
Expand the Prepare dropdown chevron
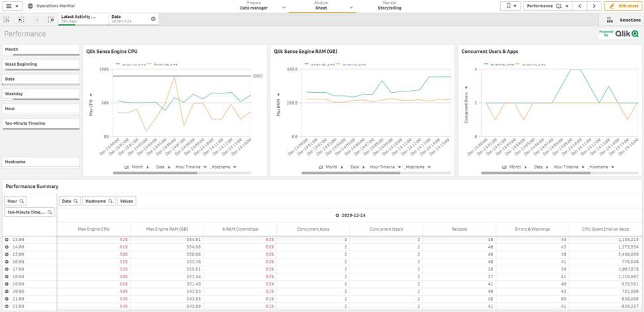[x=284, y=7]
